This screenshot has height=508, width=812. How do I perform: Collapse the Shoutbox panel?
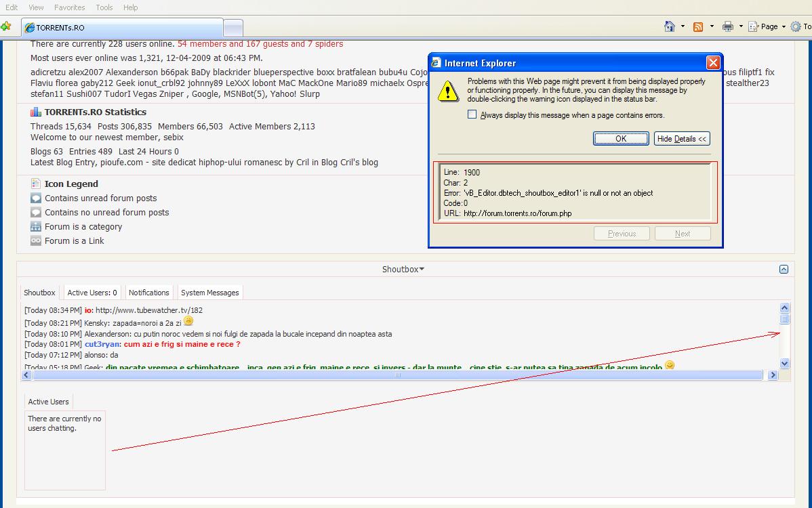[784, 269]
